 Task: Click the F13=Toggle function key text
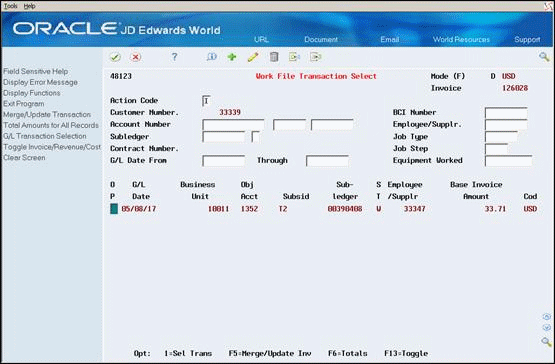(406, 353)
